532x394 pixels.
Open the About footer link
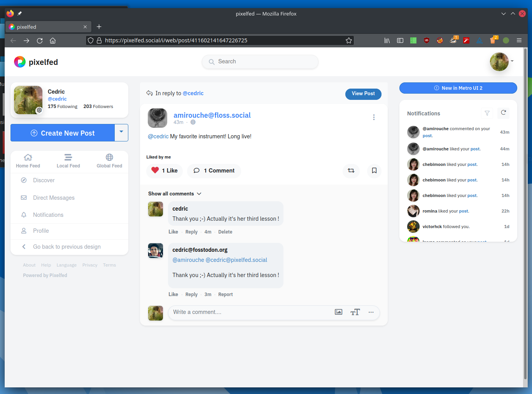[29, 265]
